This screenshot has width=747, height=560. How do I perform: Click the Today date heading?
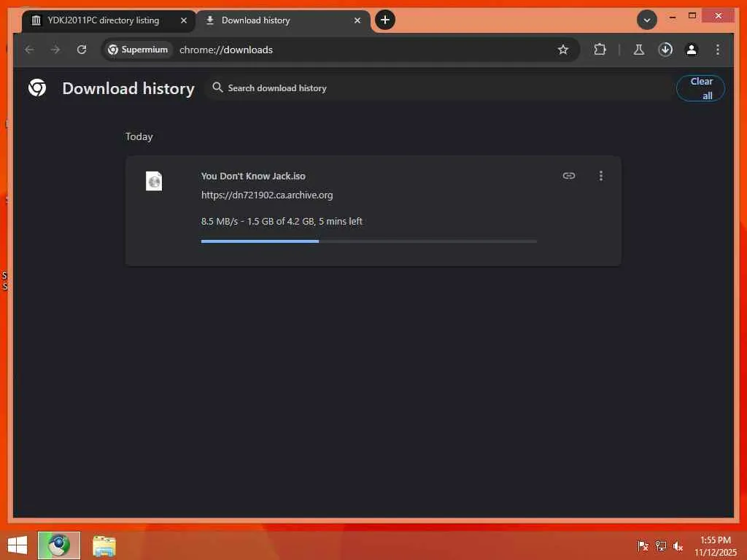139,136
